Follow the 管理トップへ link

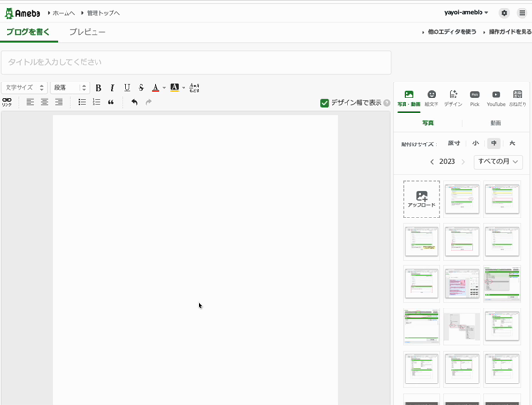(x=103, y=13)
